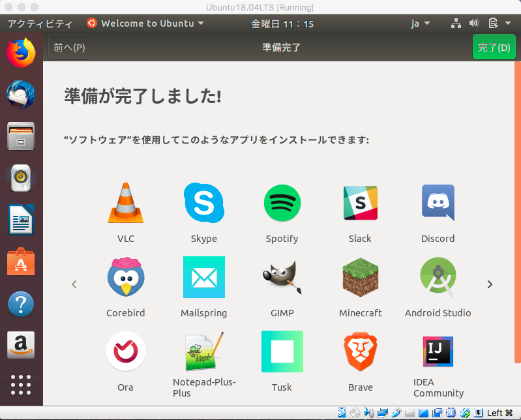Click the volume icon in top bar

(474, 23)
